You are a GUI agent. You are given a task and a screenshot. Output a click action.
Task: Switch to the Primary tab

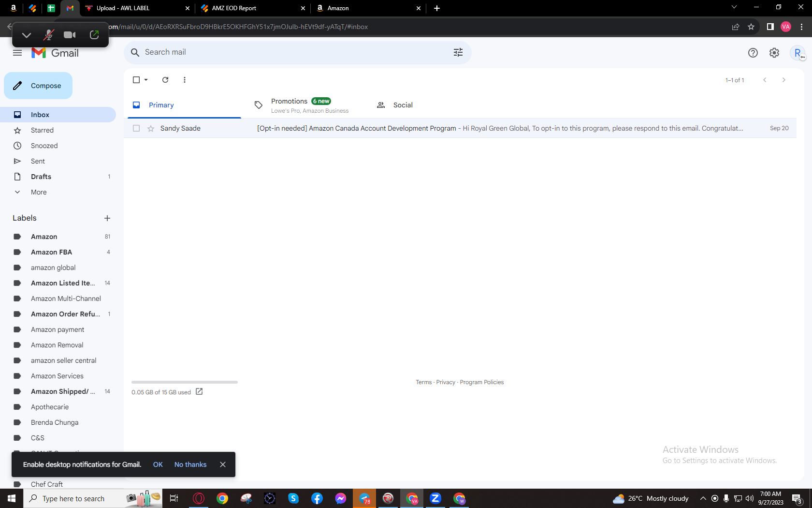184,105
